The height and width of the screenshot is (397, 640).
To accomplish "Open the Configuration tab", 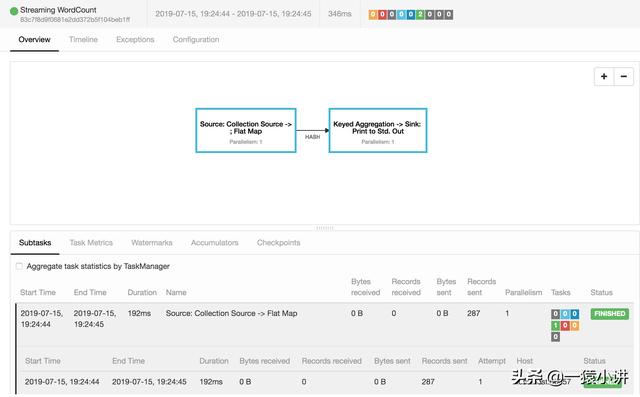I will (196, 40).
